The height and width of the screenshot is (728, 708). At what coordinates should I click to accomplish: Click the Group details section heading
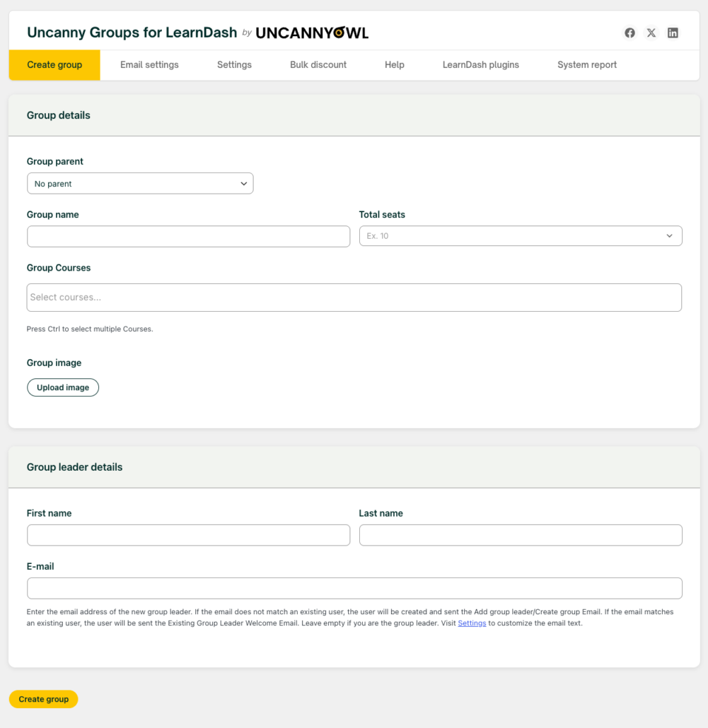(x=59, y=115)
